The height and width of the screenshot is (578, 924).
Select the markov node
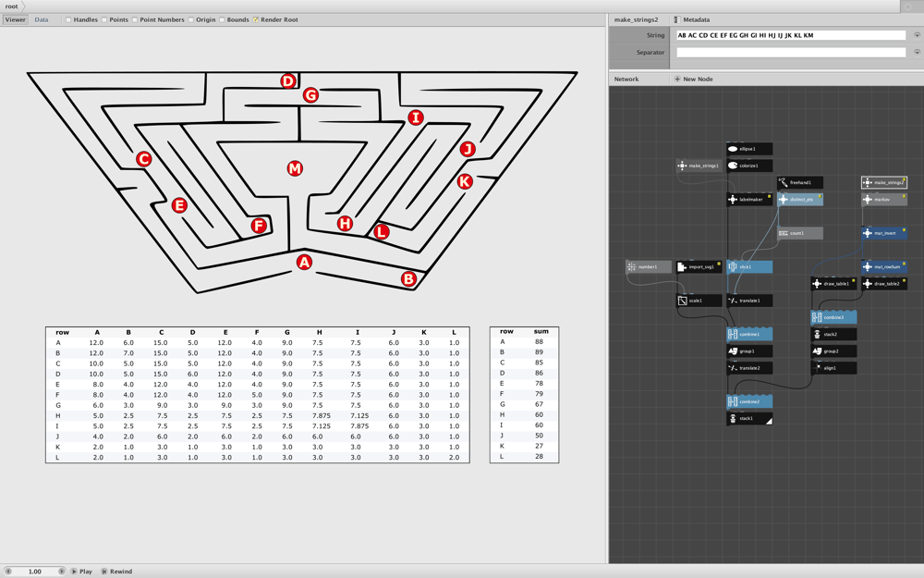(884, 200)
